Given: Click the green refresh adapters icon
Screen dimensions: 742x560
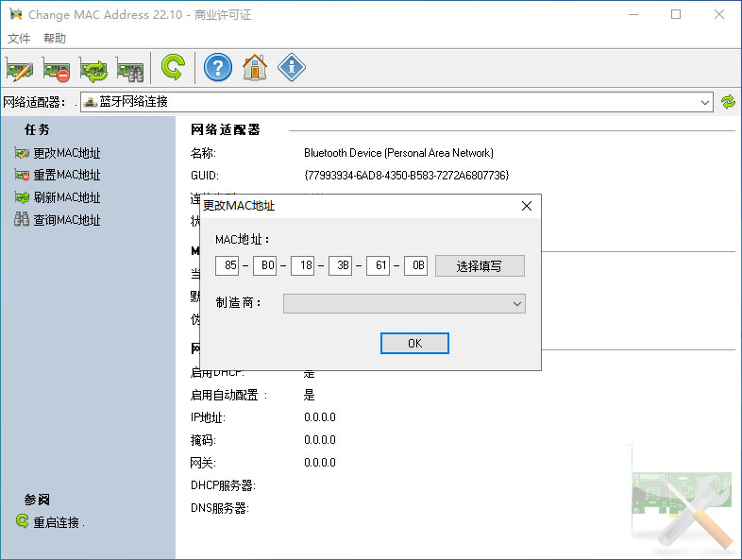Looking at the screenshot, I should click(x=728, y=102).
